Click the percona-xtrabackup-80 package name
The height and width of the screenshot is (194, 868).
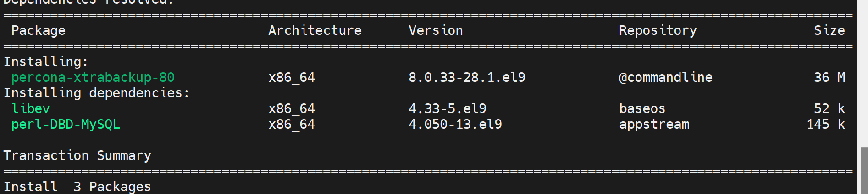click(x=93, y=77)
